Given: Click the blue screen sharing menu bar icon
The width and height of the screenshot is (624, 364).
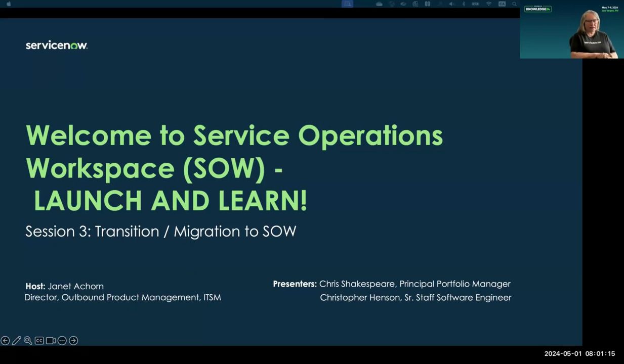Looking at the screenshot, I should coord(347,4).
